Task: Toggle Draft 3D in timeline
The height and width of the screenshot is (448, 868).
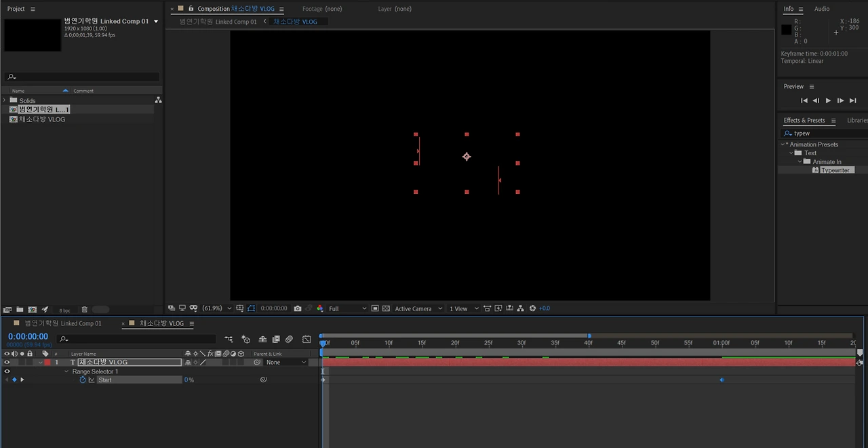Action: click(246, 339)
